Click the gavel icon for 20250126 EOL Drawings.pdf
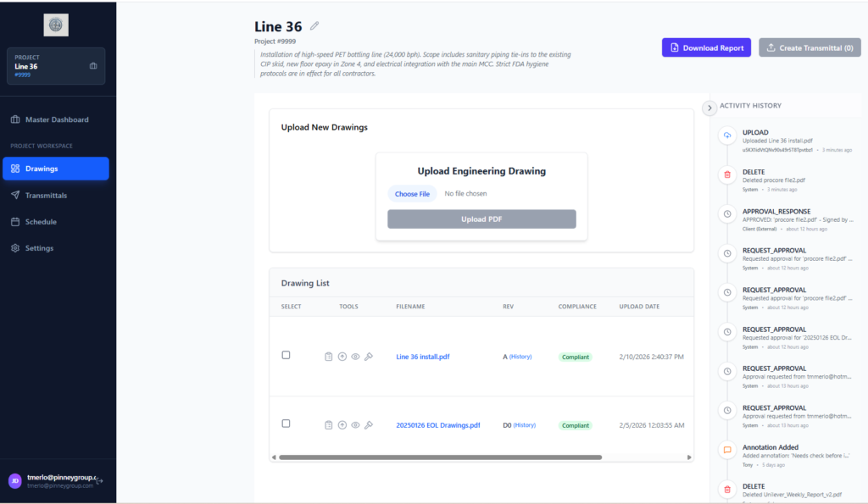868x504 pixels. coord(369,425)
